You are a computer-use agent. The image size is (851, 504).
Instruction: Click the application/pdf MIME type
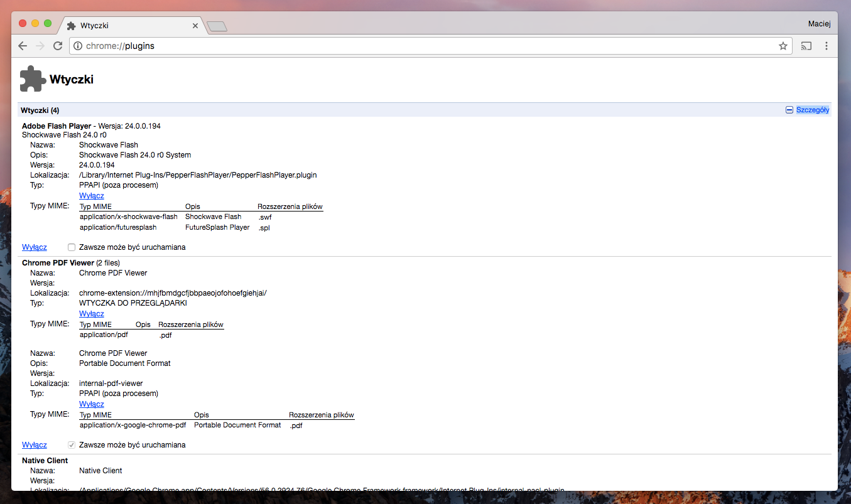point(104,335)
